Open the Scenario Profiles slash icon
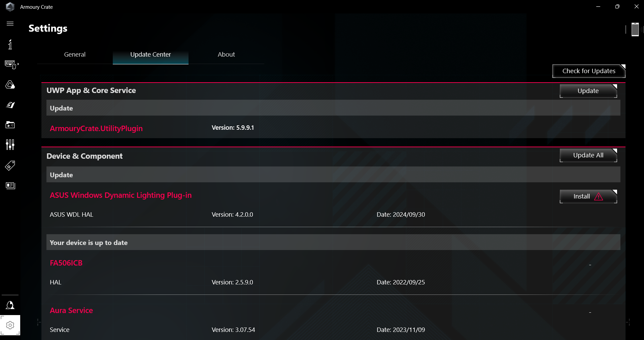Image resolution: width=644 pixels, height=340 pixels. tap(10, 105)
